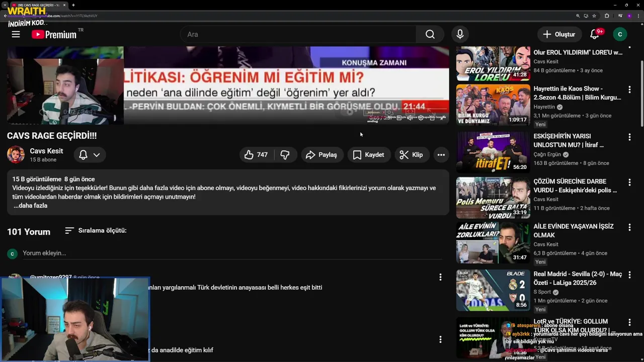Open menu for Real Madrid - Sevilla video
The image size is (644, 362).
tap(629, 275)
